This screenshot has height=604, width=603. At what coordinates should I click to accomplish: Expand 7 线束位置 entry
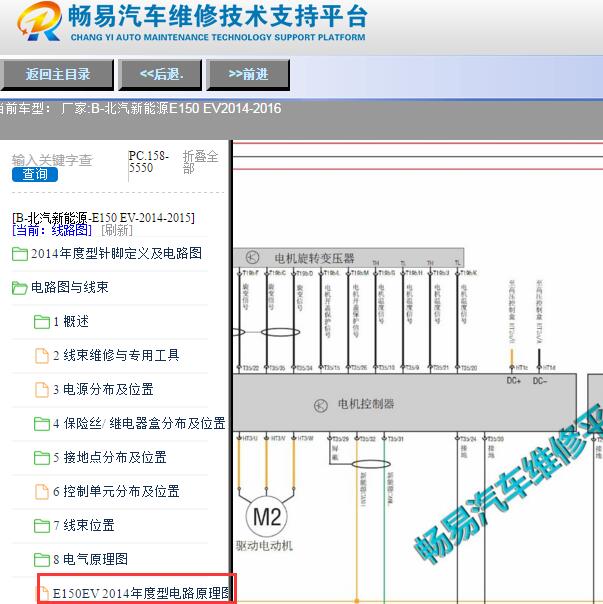84,525
